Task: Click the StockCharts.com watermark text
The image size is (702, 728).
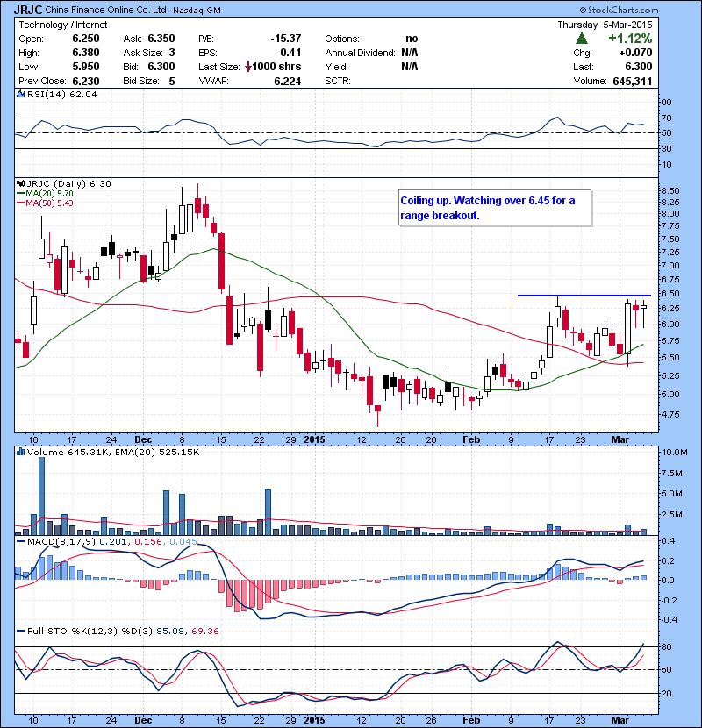Action: (x=619, y=10)
